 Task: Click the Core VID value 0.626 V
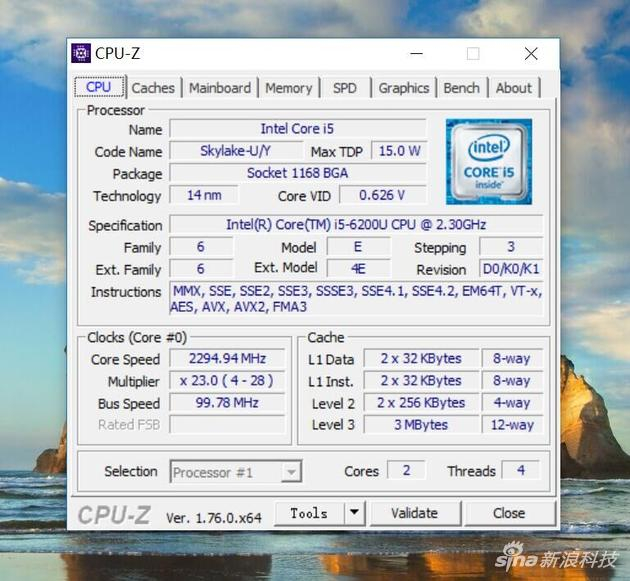[x=382, y=195]
